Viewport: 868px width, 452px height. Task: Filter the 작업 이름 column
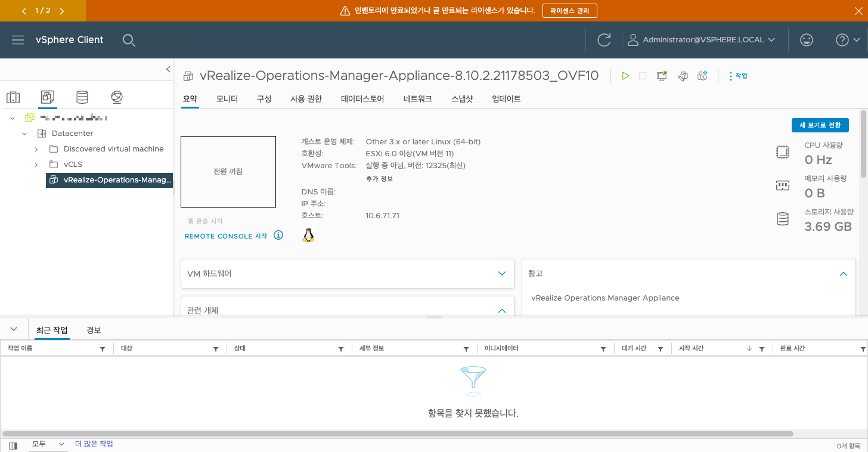coord(103,349)
